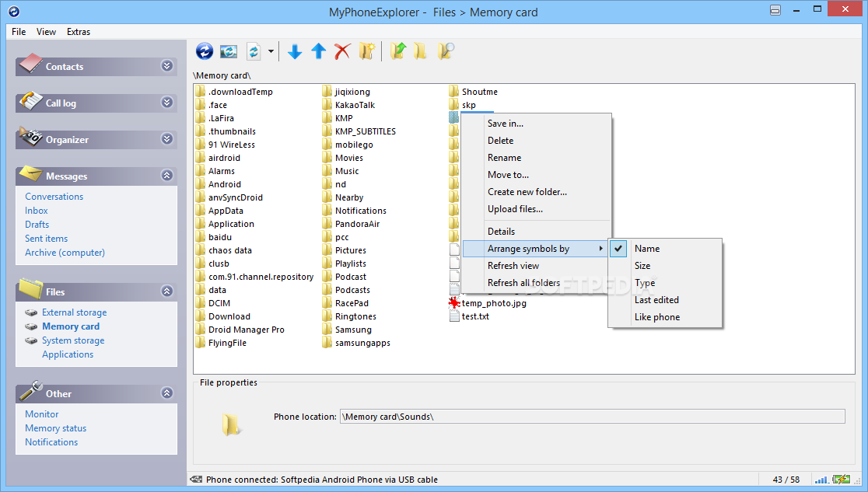
Task: Click the folder search magnifier icon
Action: [x=446, y=51]
